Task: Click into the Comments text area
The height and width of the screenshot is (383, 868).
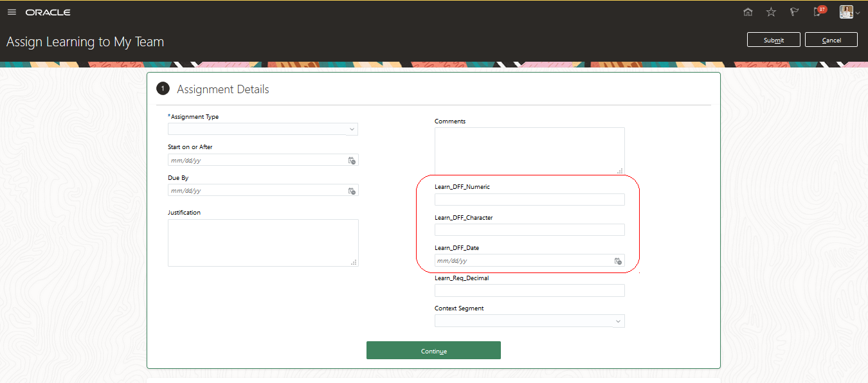Action: [529, 150]
